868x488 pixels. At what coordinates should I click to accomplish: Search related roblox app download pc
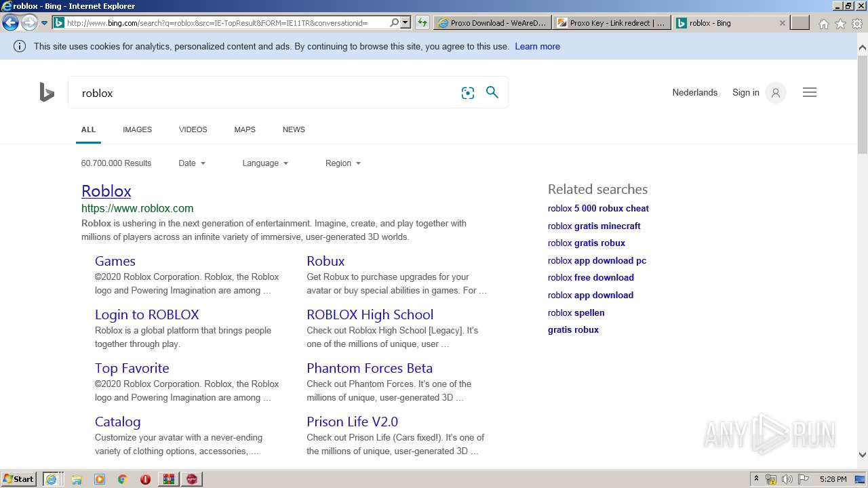pyautogui.click(x=597, y=260)
